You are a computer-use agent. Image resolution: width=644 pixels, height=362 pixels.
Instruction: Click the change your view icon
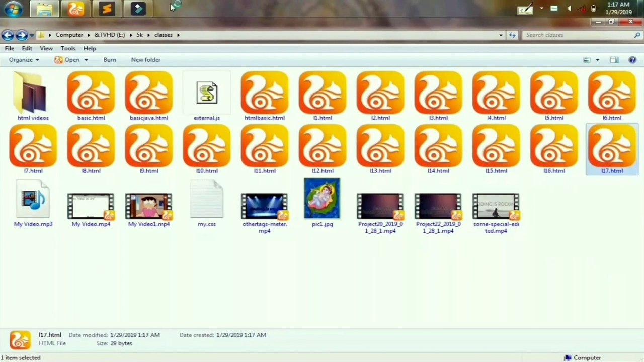(x=587, y=60)
